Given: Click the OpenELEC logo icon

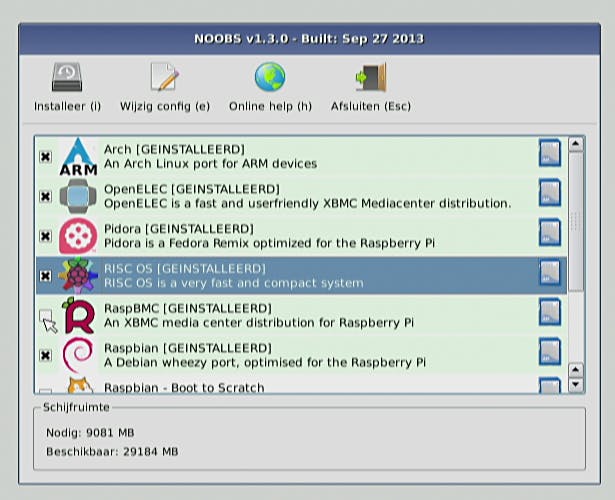Looking at the screenshot, I should (78, 196).
